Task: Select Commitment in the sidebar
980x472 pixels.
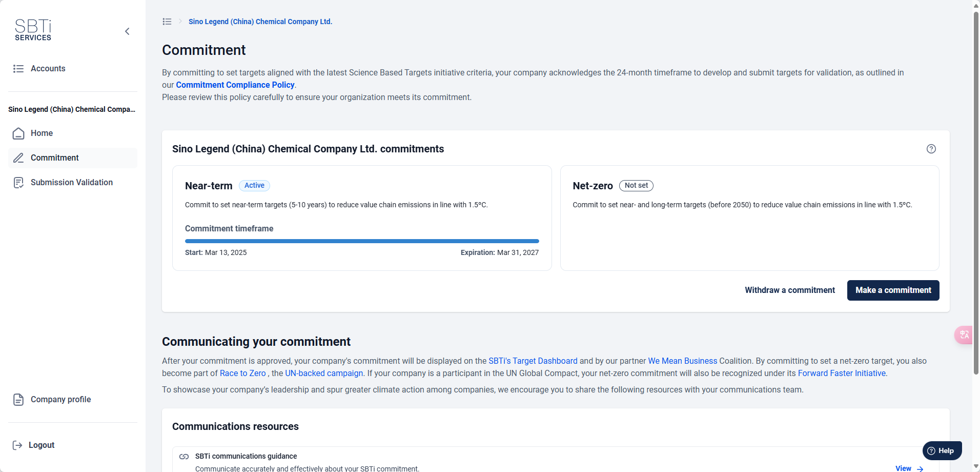Action: point(73,158)
